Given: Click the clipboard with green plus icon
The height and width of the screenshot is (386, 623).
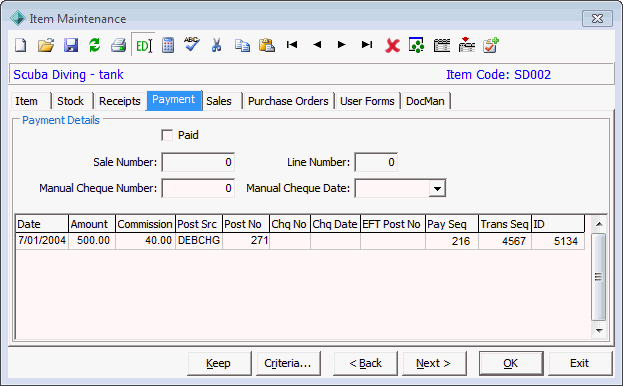Looking at the screenshot, I should click(x=491, y=45).
